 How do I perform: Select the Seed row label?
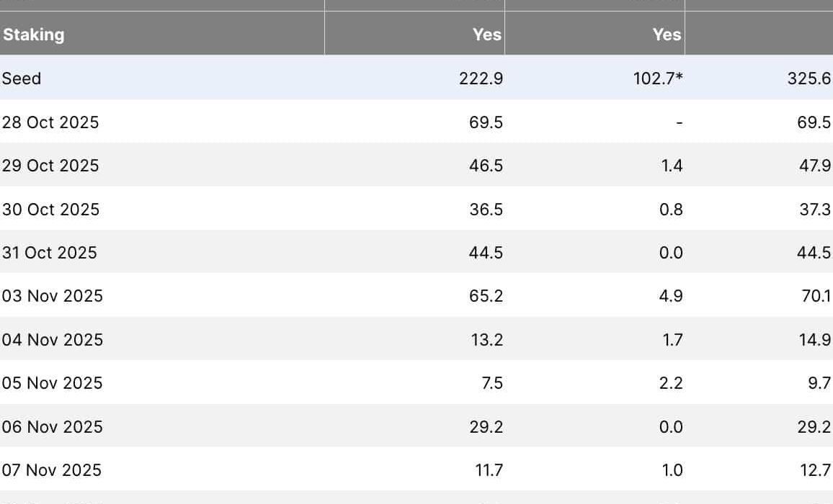22,78
